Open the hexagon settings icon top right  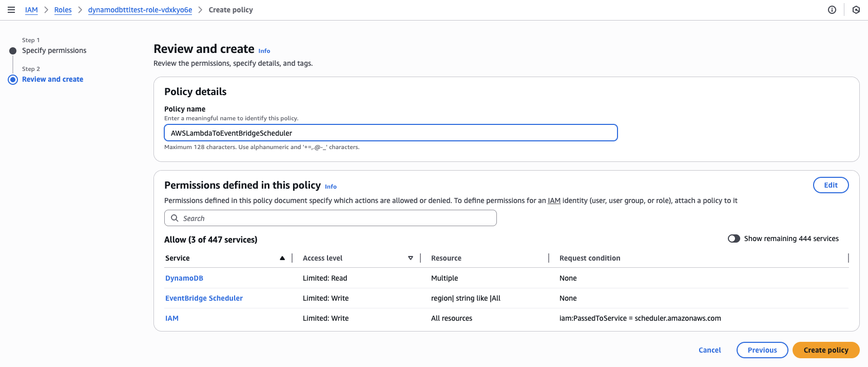[856, 10]
